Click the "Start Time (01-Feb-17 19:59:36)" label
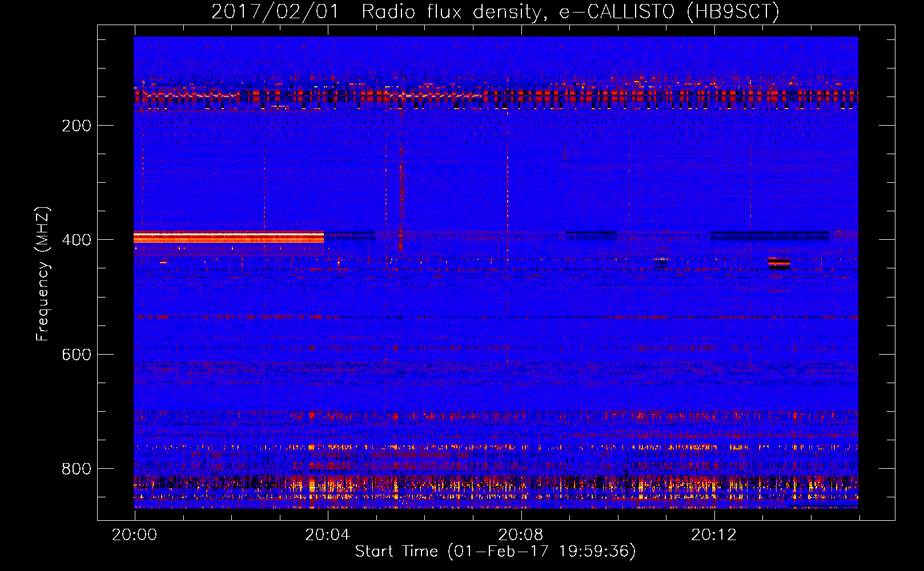Screen dimensions: 924x571 click(x=495, y=552)
